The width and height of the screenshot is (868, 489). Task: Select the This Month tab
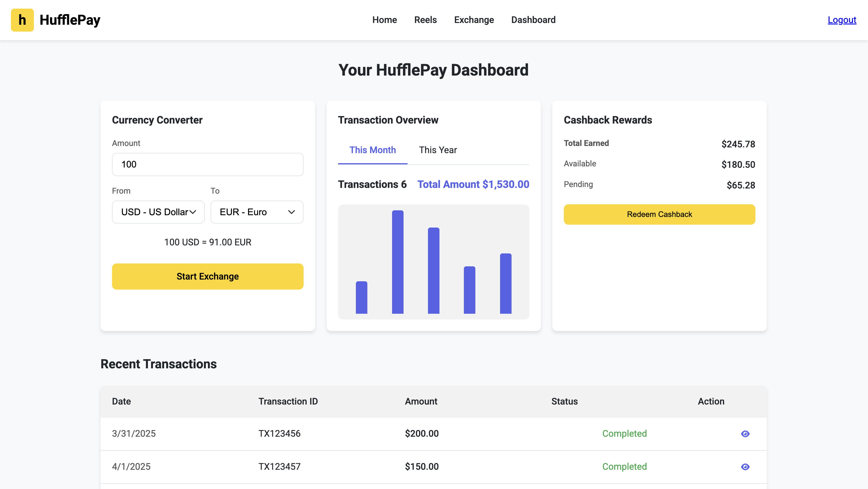click(372, 150)
